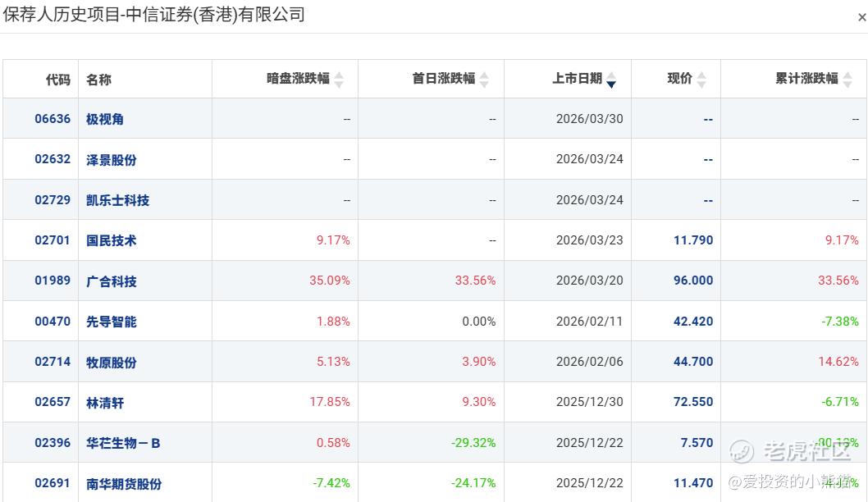The height and width of the screenshot is (502, 868).
Task: Open stock code 02657
Action: coord(53,402)
